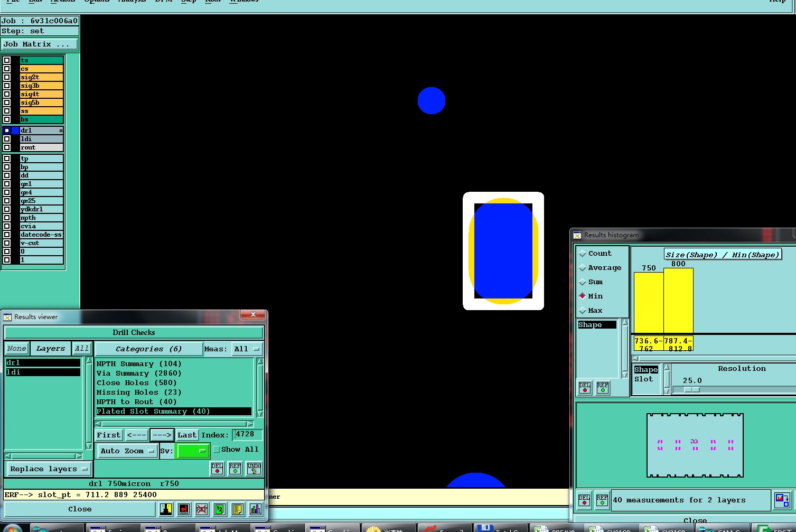This screenshot has width=796, height=532.
Task: Toggle the npth layer checkbox
Action: pyautogui.click(x=7, y=218)
